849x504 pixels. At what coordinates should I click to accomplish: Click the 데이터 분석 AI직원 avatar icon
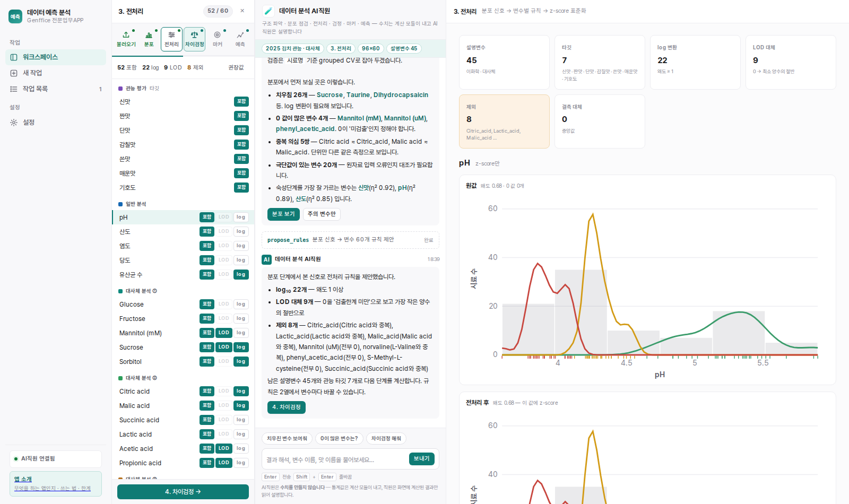(x=268, y=11)
